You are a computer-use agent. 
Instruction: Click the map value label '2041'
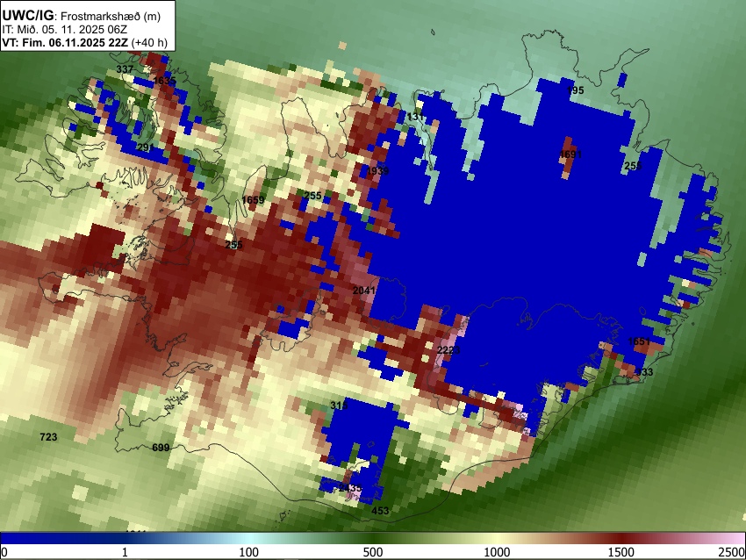click(x=364, y=291)
